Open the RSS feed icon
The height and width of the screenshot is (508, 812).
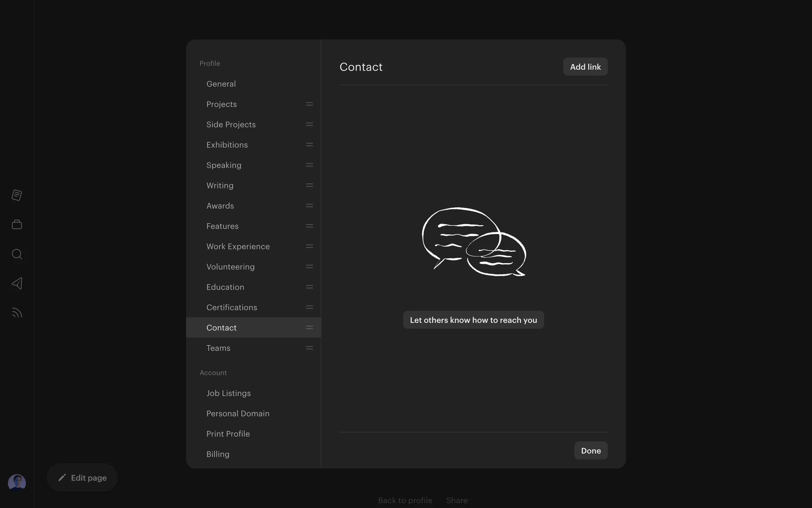click(x=17, y=313)
